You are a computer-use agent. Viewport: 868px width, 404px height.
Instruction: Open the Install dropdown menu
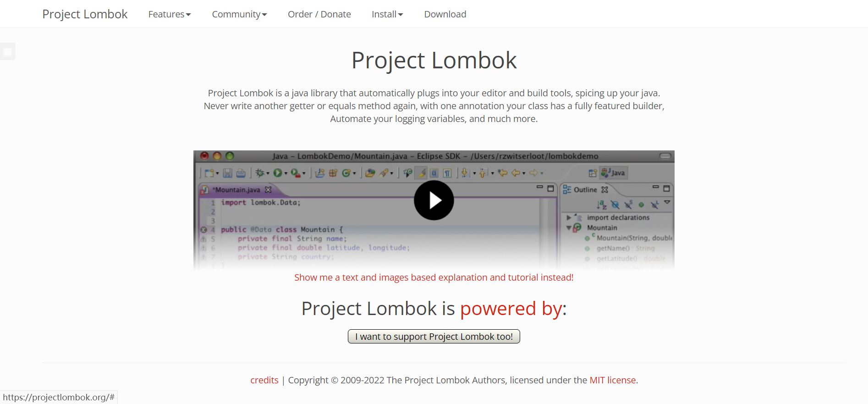click(387, 14)
